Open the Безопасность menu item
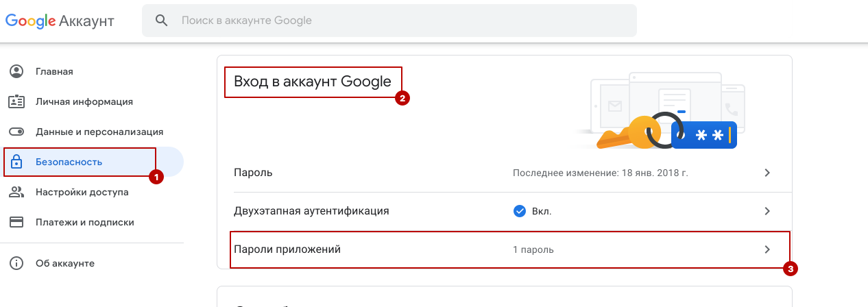 92,162
